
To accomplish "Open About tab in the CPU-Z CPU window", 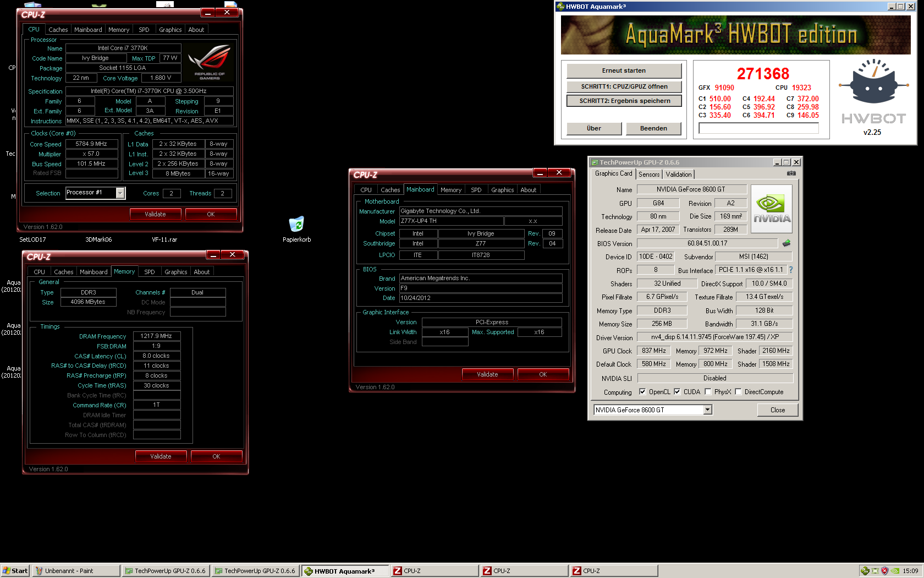I will tap(196, 30).
